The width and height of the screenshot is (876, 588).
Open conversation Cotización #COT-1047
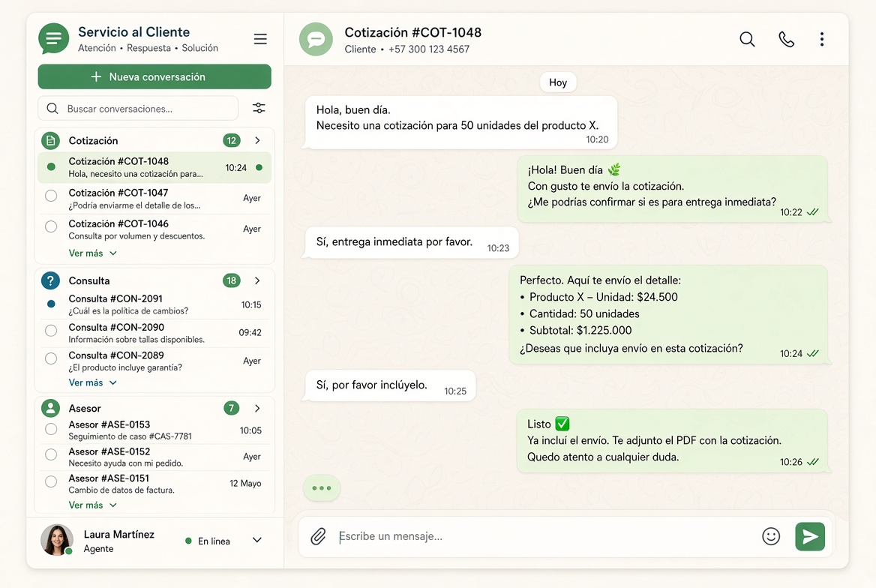(x=154, y=199)
